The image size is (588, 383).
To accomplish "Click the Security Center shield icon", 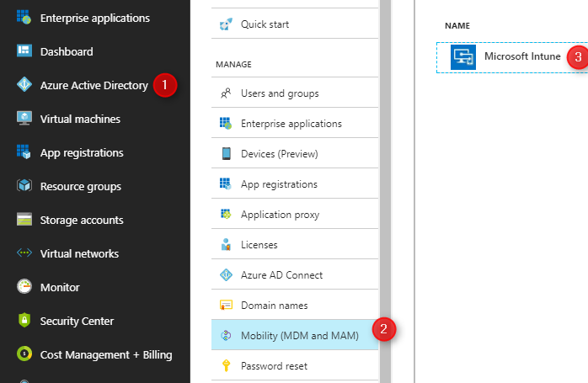I will (24, 321).
